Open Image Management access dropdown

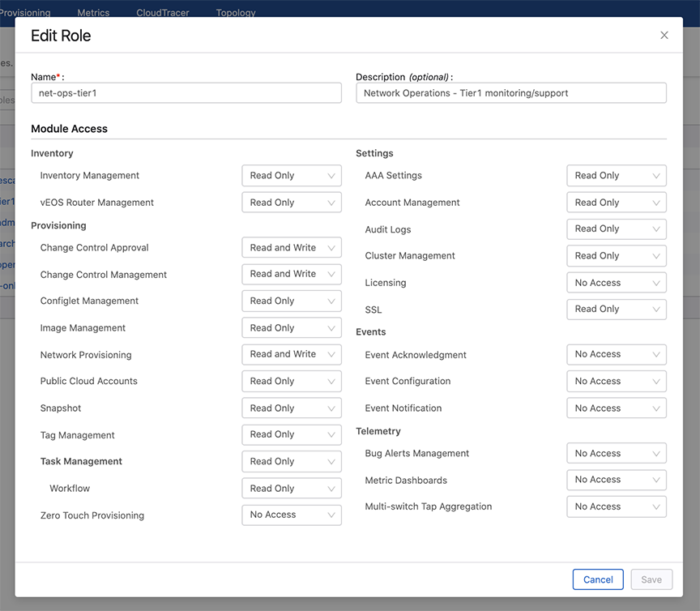pyautogui.click(x=292, y=328)
